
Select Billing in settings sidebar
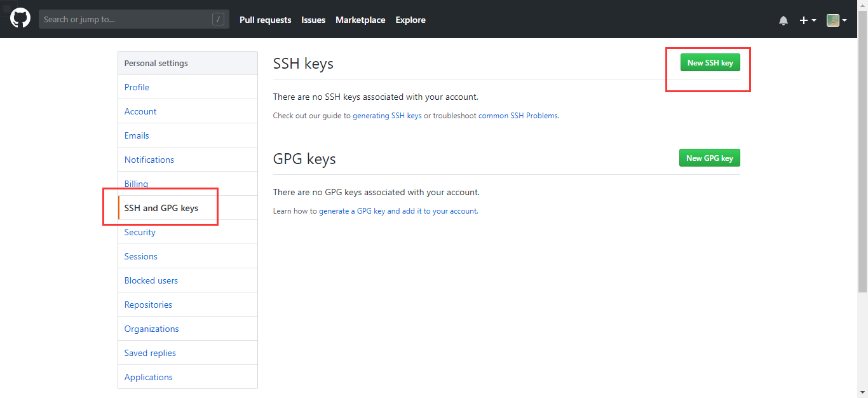pos(187,184)
